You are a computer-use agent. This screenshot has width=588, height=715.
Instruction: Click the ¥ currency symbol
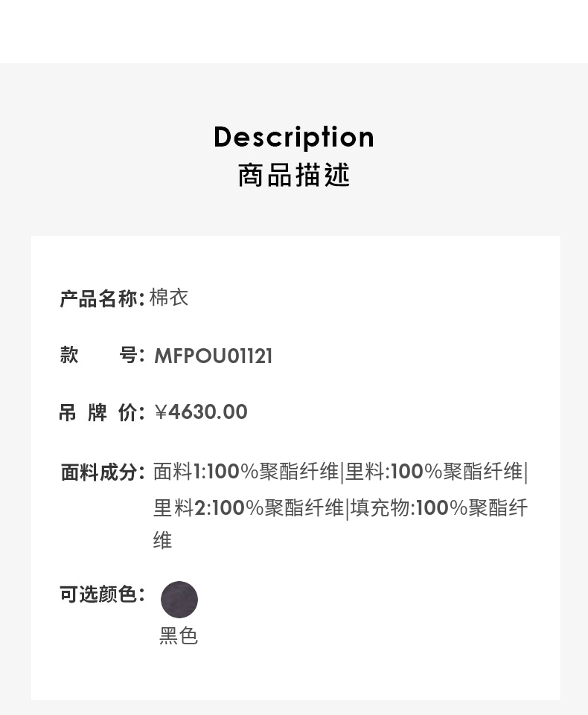click(x=161, y=412)
